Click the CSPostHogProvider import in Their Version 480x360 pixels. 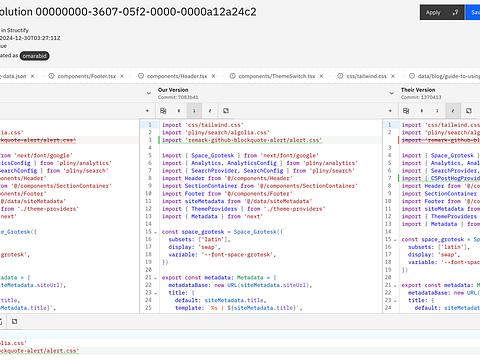(x=441, y=178)
